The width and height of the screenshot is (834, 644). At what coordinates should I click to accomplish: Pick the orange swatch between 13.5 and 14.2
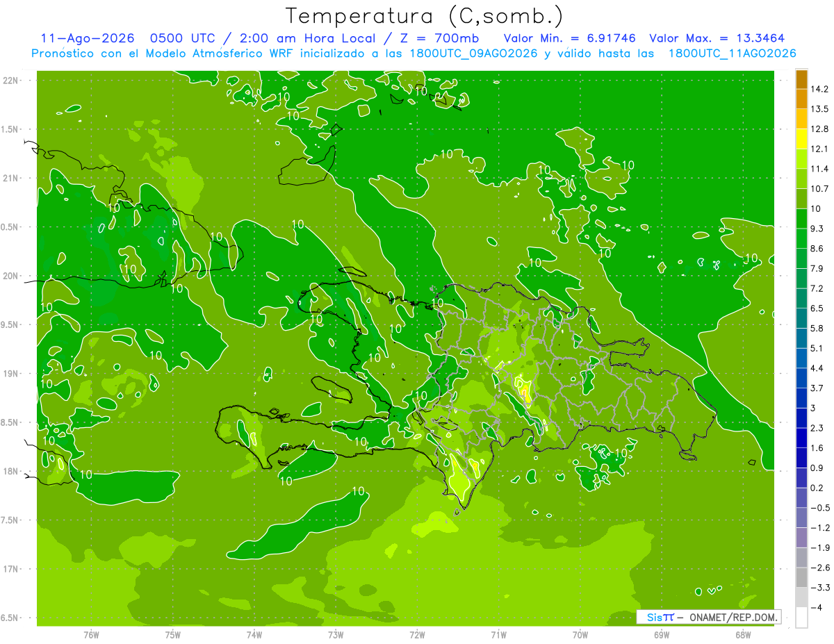tap(801, 99)
